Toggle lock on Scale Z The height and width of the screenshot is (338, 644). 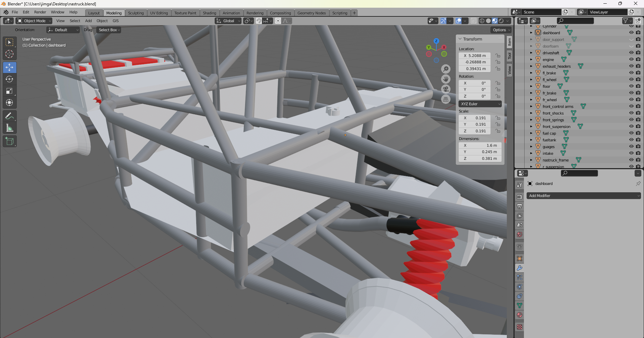(498, 131)
